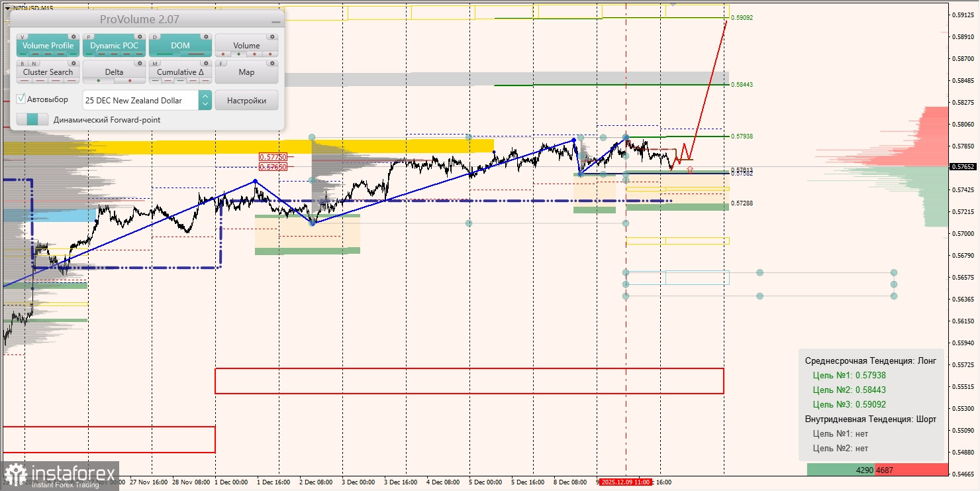Open the DOM settings gear
The image size is (980, 491).
click(206, 37)
